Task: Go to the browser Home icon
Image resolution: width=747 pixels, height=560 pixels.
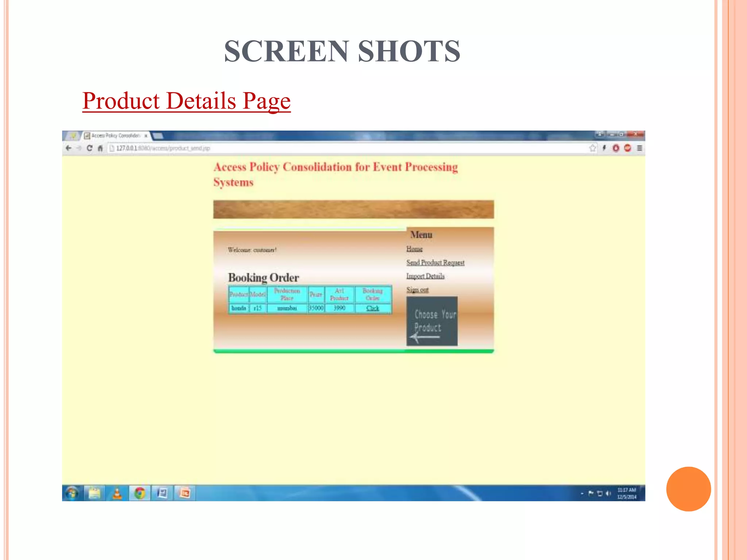Action: [x=100, y=148]
